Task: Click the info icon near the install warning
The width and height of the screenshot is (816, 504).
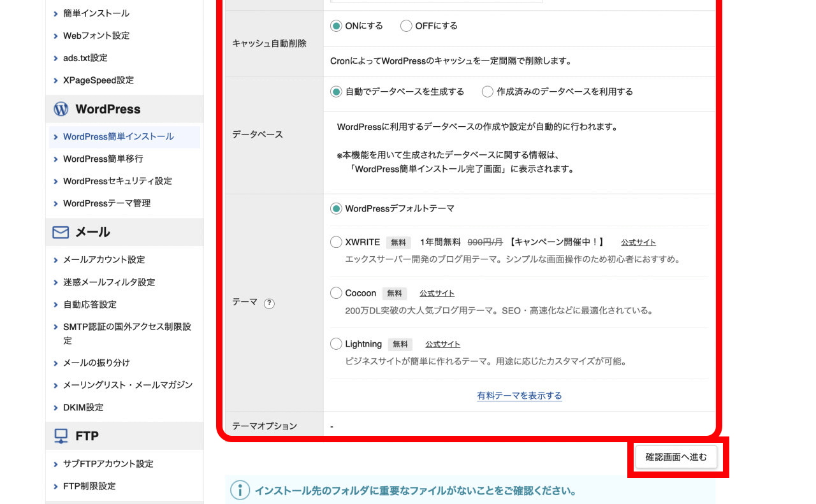Action: [x=239, y=491]
